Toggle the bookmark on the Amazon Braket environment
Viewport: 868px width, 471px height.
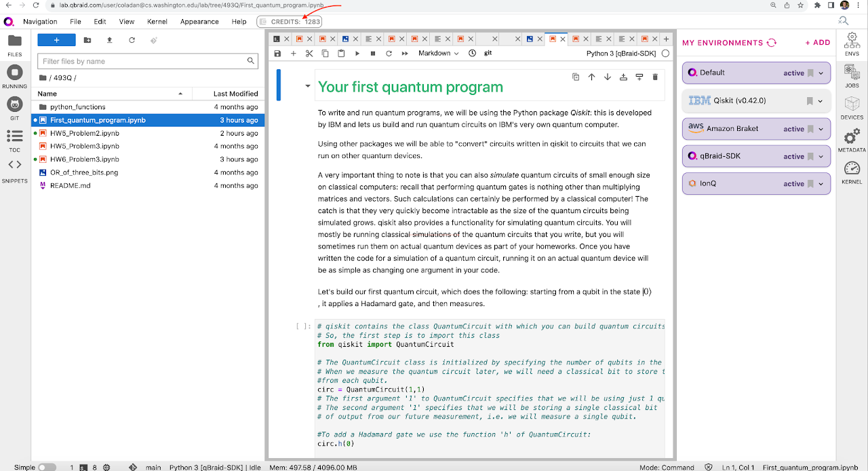click(810, 129)
